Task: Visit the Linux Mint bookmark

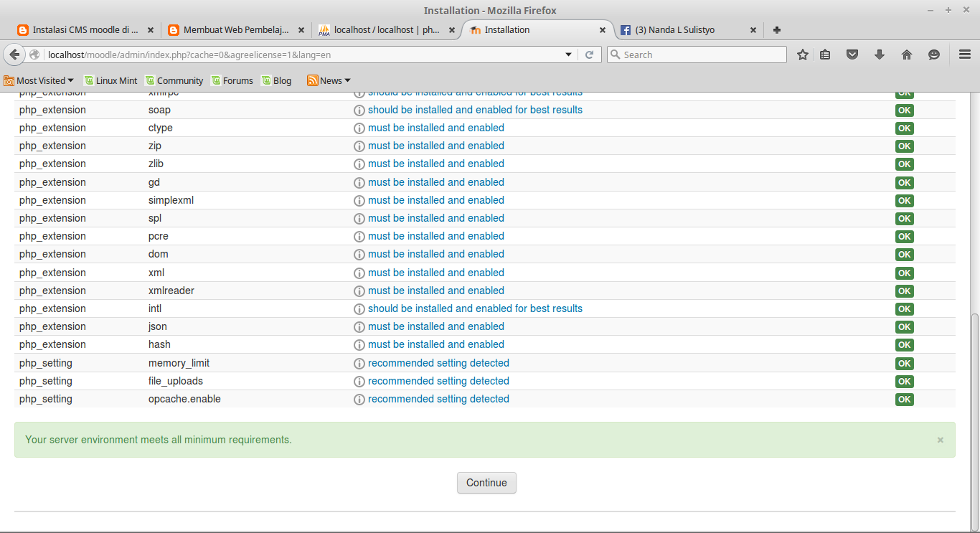Action: [x=110, y=80]
